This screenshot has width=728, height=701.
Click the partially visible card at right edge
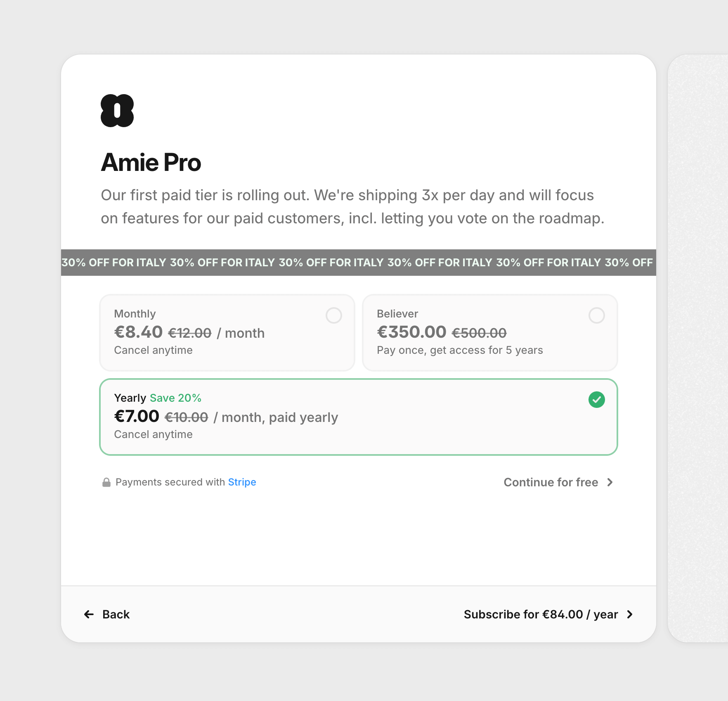[x=698, y=348]
